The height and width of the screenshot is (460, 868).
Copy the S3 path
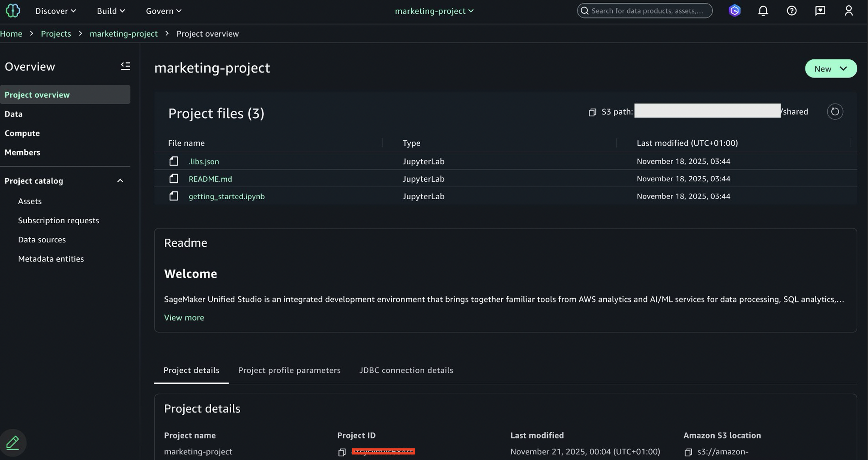pyautogui.click(x=592, y=112)
